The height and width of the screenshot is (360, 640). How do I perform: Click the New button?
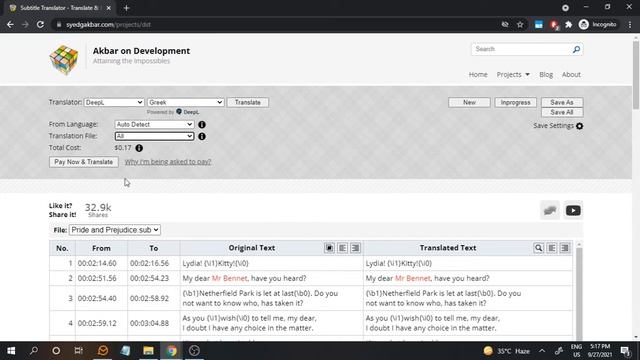469,102
